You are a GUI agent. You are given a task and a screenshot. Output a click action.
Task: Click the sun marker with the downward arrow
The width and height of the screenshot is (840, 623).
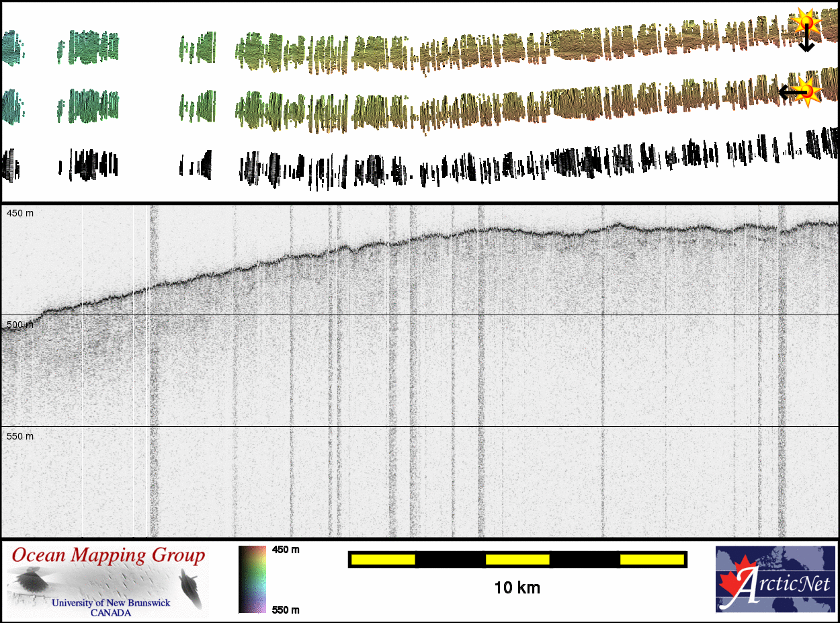point(804,24)
